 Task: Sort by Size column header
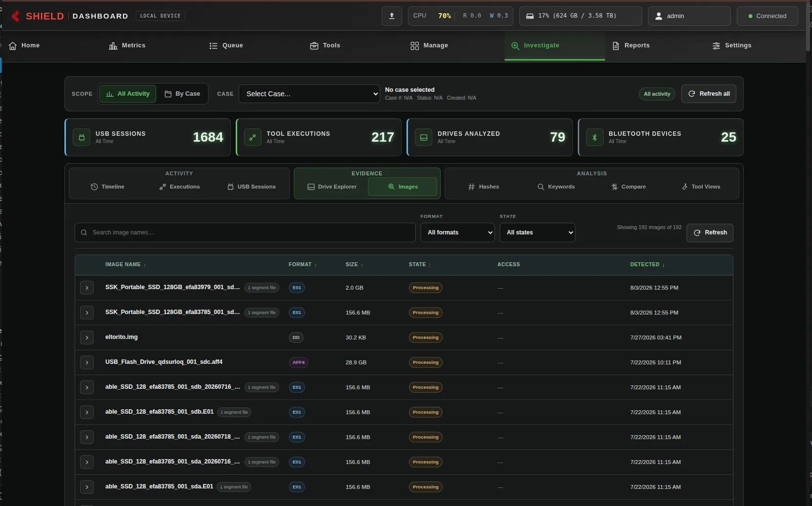pyautogui.click(x=354, y=264)
